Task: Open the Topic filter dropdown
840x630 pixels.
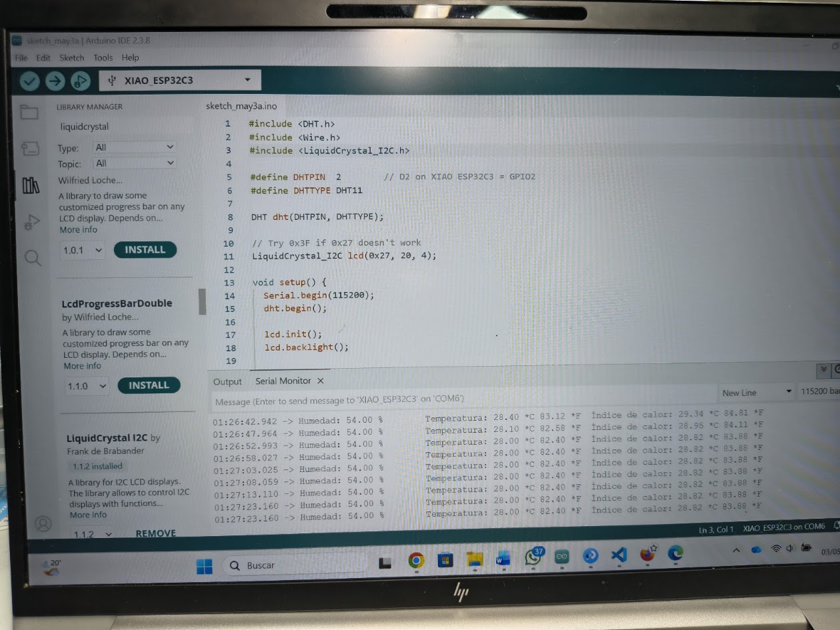Action: (135, 163)
